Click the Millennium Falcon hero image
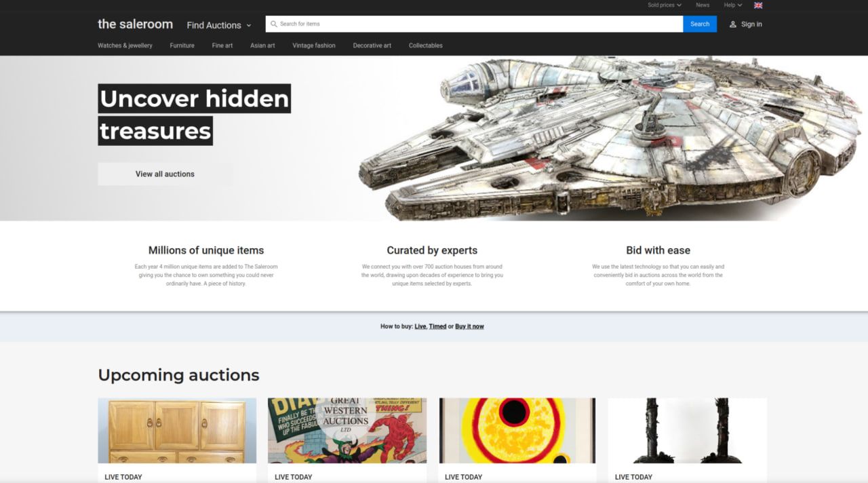This screenshot has height=483, width=868. [x=610, y=138]
